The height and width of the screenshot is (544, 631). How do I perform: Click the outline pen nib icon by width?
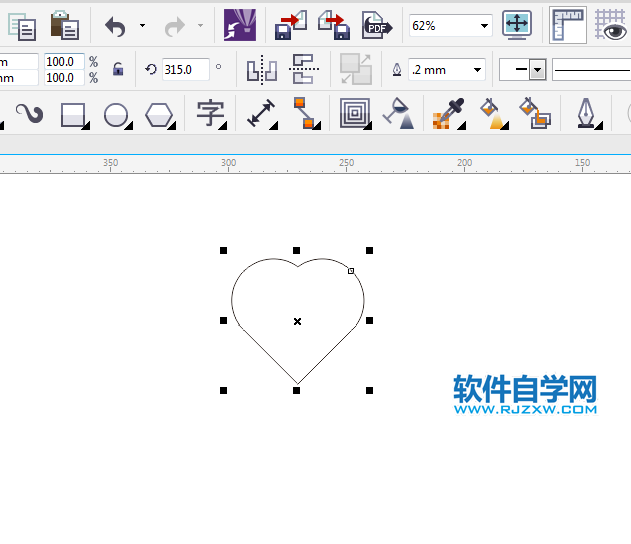[397, 70]
